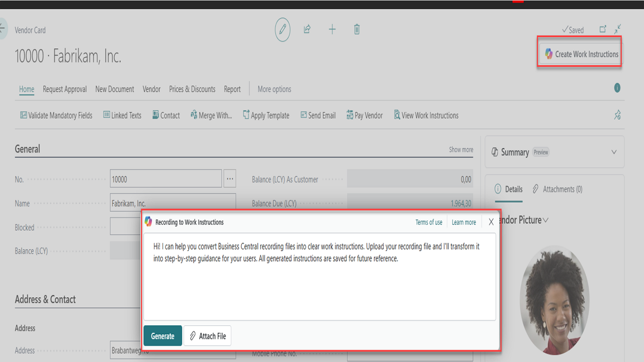The image size is (644, 362).
Task: Click the vendor title 10000 · Fabrikam, Inc.
Action: tap(68, 56)
